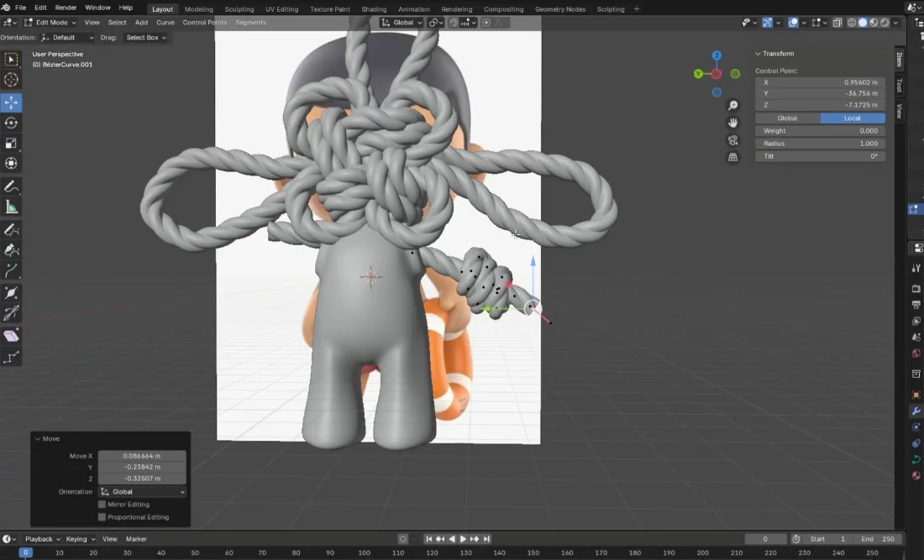Switch to the Modeling workspace tab

point(198,9)
